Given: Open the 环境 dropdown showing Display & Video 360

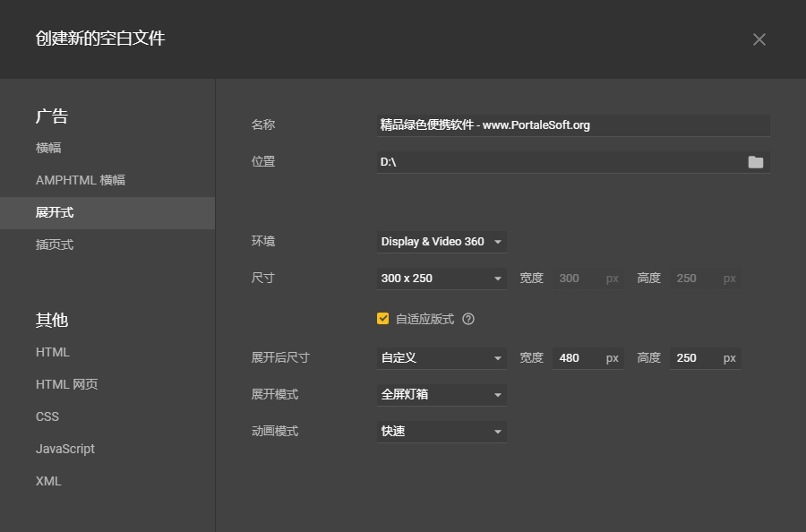Looking at the screenshot, I should click(x=442, y=241).
